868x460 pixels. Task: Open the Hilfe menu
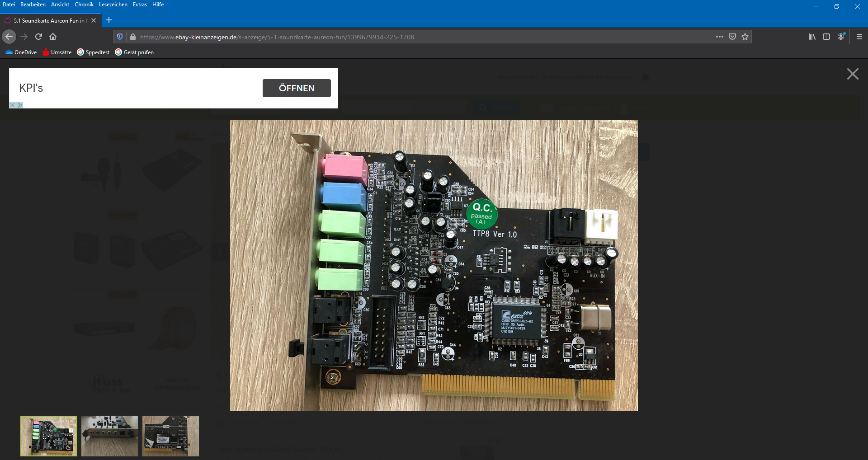(158, 5)
